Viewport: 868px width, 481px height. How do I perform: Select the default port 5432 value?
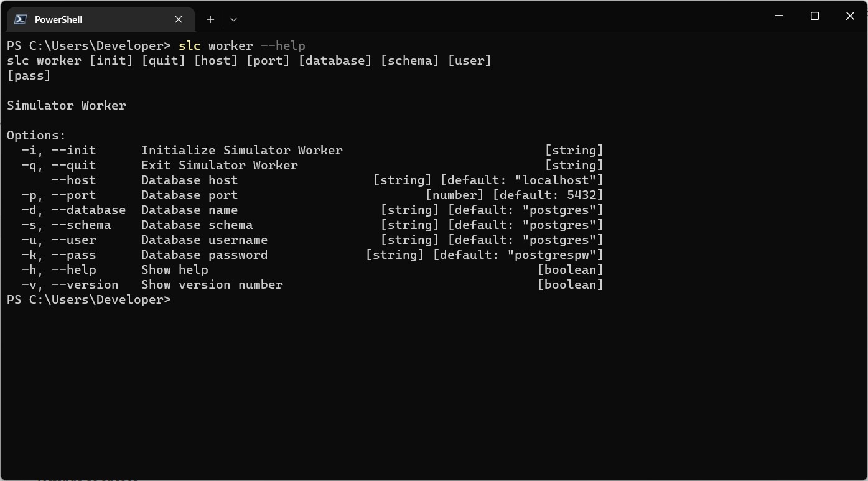pos(583,195)
